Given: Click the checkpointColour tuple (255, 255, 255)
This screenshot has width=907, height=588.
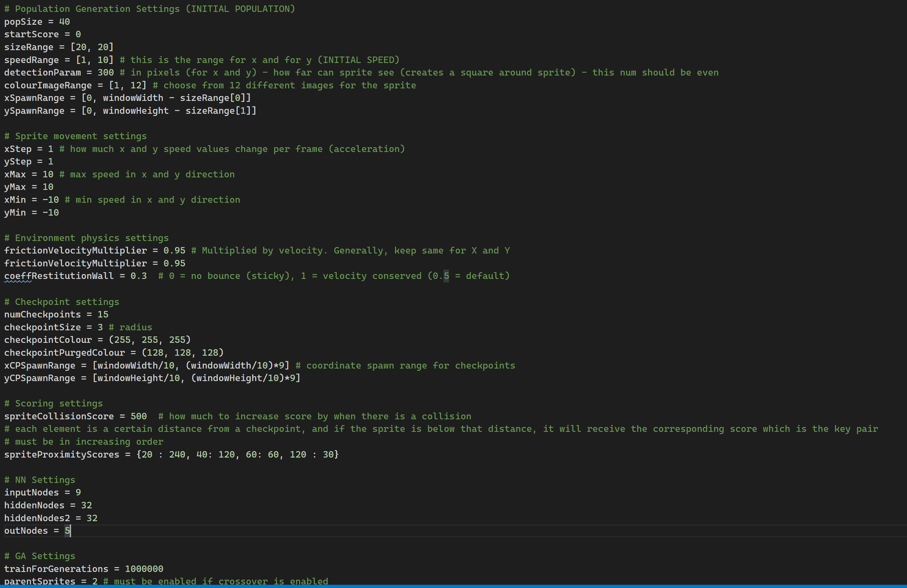Looking at the screenshot, I should pyautogui.click(x=149, y=340).
